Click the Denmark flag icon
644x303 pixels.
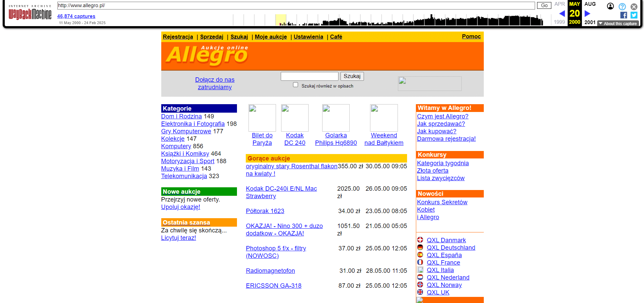tap(420, 240)
